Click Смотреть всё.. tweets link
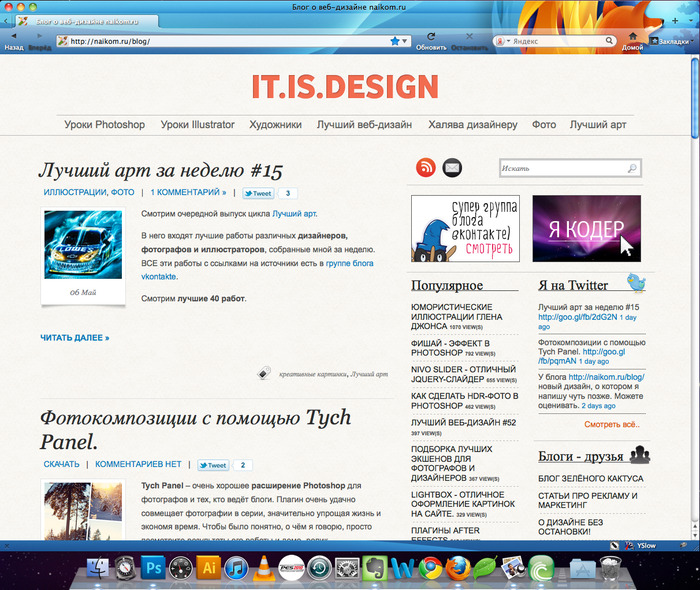The image size is (700, 590). [612, 424]
